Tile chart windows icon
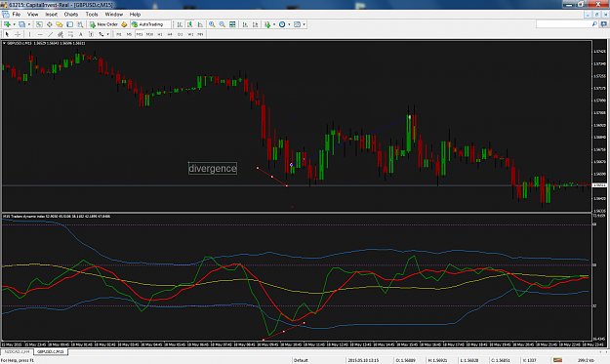The width and height of the screenshot is (610, 364). click(232, 24)
